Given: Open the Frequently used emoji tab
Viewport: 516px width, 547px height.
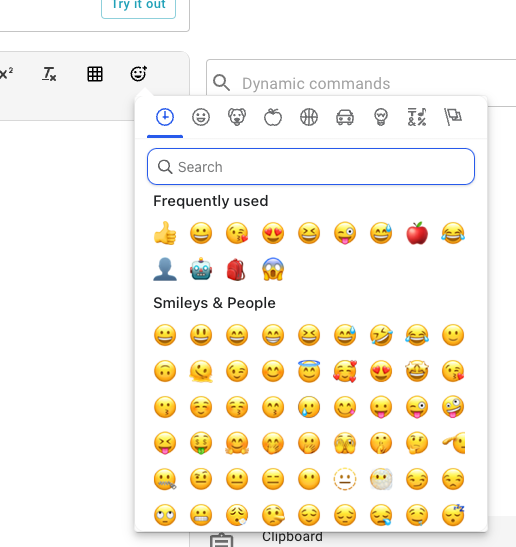Looking at the screenshot, I should click(x=165, y=117).
